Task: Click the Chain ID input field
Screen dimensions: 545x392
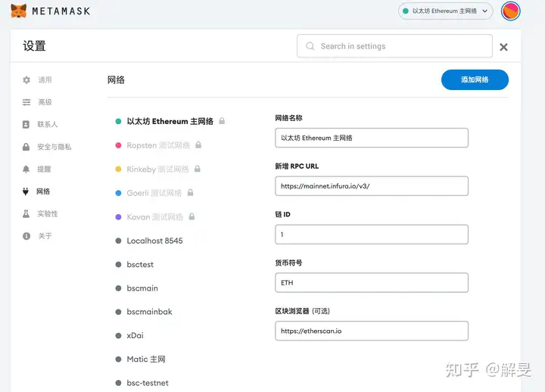Action: click(x=372, y=235)
